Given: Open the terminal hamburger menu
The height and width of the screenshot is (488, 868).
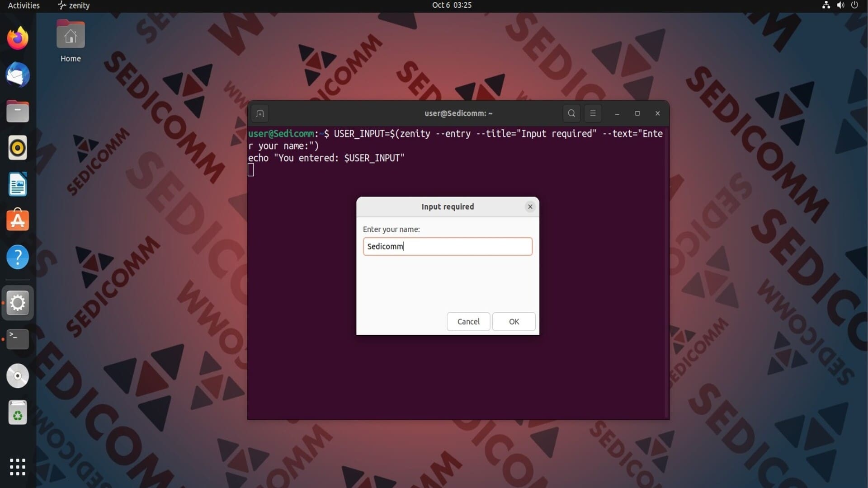Looking at the screenshot, I should (x=593, y=113).
